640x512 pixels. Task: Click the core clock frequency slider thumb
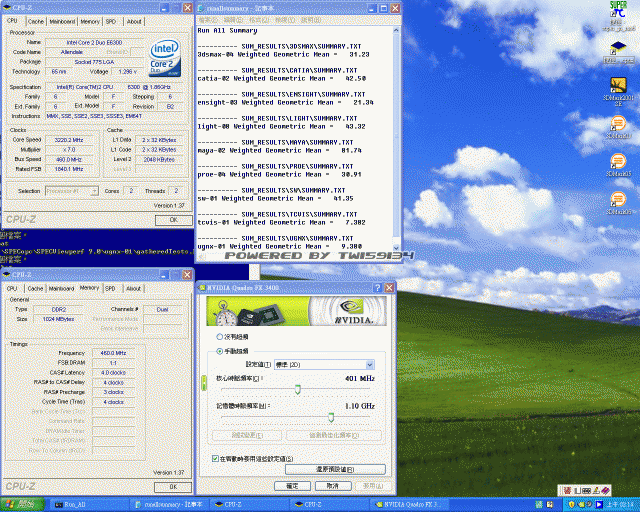point(298,389)
